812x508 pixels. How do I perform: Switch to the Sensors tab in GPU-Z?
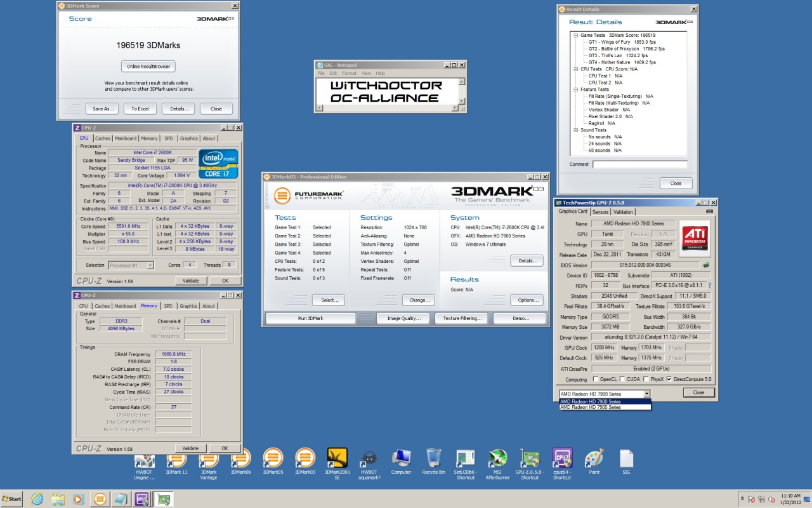click(600, 212)
